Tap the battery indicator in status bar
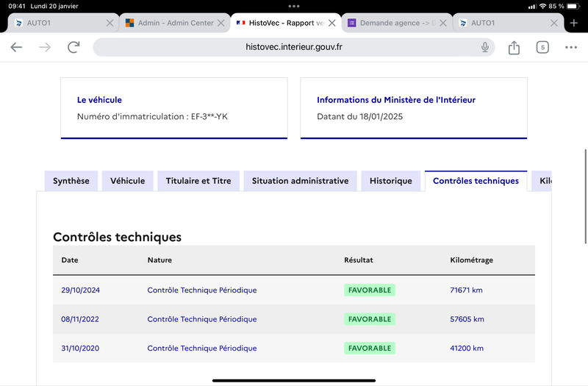Image resolution: width=588 pixels, height=386 pixels. click(573, 6)
